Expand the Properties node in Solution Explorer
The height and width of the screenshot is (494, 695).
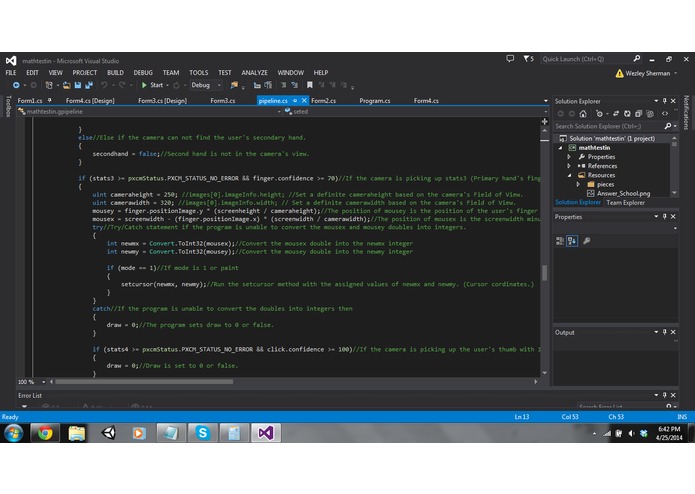pos(569,157)
